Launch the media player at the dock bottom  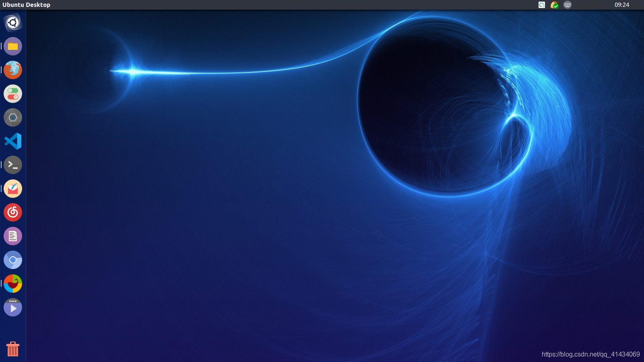tap(12, 307)
